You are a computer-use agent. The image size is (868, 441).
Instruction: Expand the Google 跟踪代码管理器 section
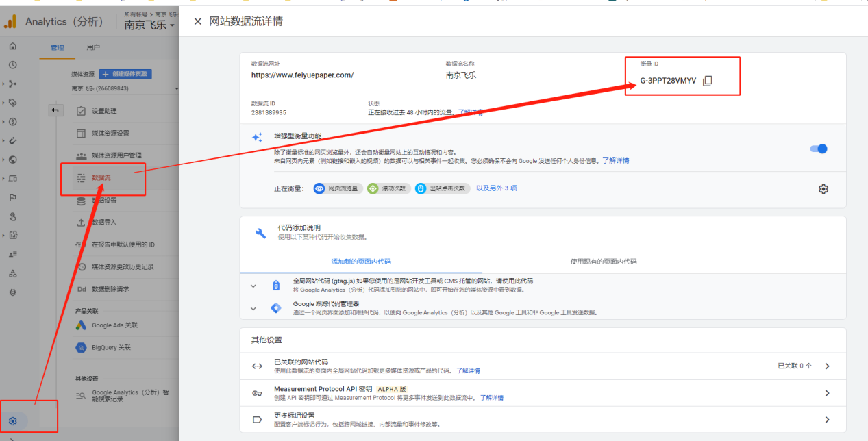point(253,308)
